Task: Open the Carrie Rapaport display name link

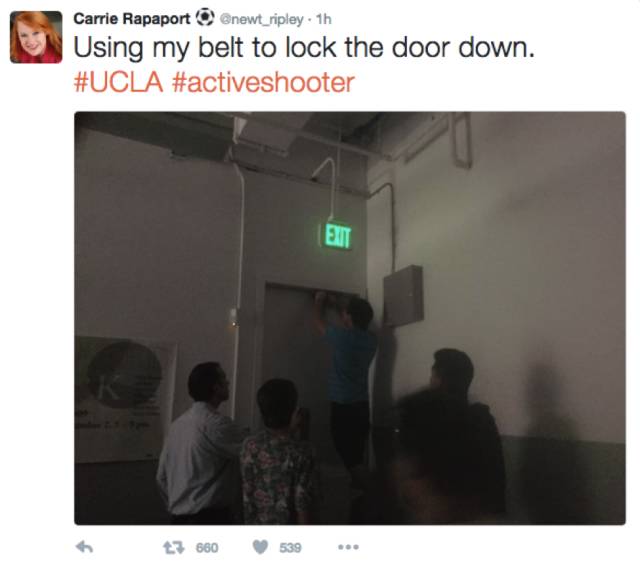Action: [x=131, y=18]
